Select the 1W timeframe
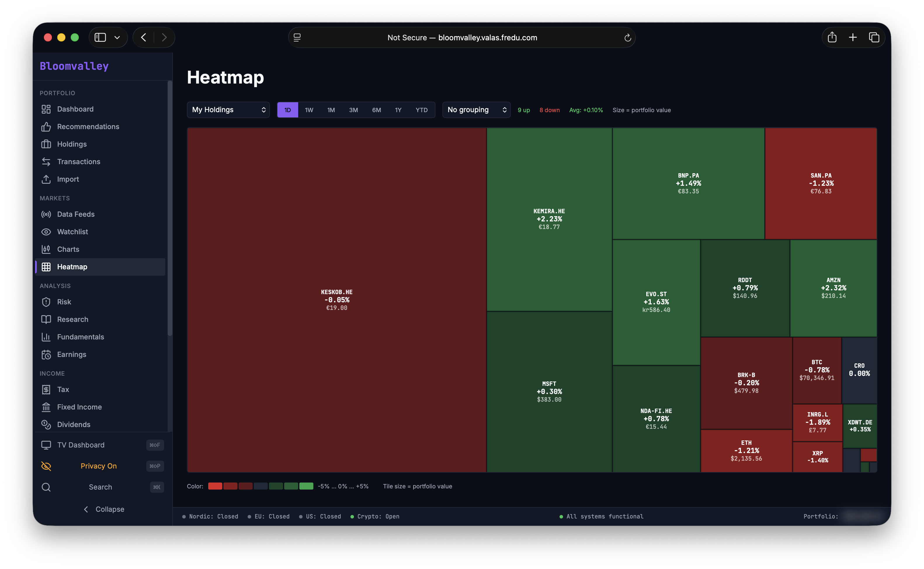924x569 pixels. tap(309, 110)
